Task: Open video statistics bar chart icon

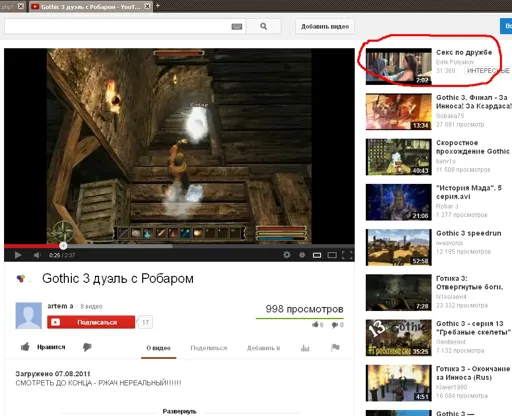Action: pos(305,348)
